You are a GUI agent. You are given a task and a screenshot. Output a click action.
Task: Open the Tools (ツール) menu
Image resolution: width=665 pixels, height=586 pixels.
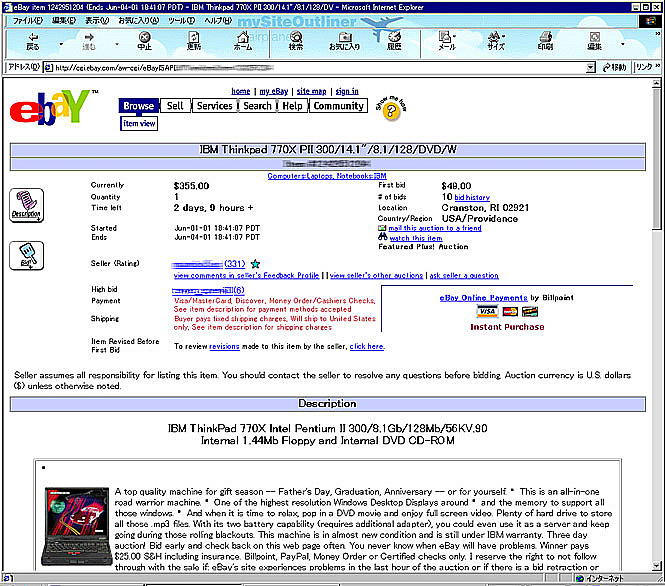(x=181, y=21)
